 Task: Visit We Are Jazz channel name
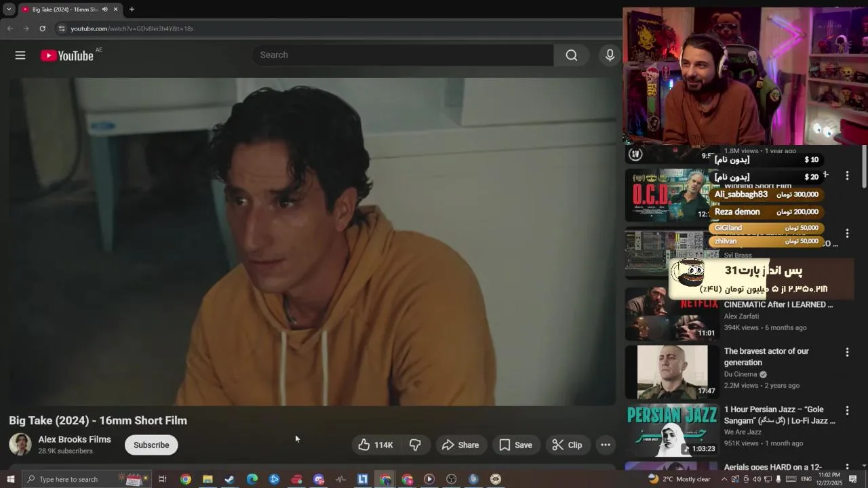tap(743, 432)
